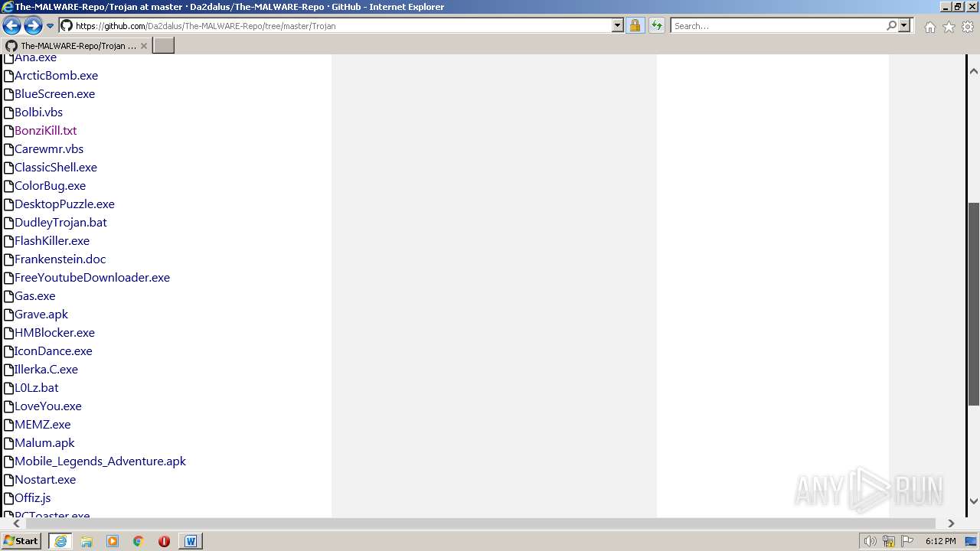
Task: Click the system tray clock 6:12 PM
Action: 940,541
